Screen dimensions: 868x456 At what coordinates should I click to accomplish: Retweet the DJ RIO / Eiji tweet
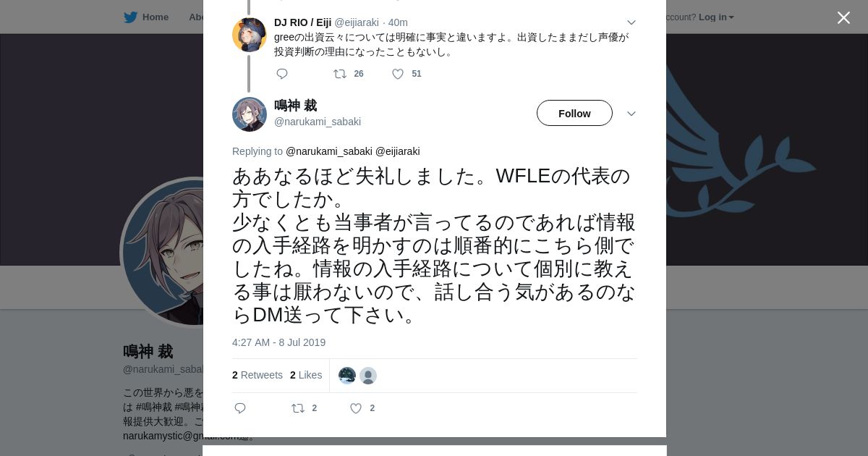click(339, 74)
